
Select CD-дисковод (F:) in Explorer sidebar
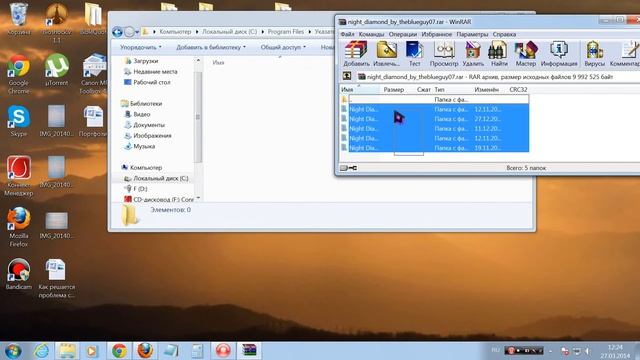click(159, 200)
